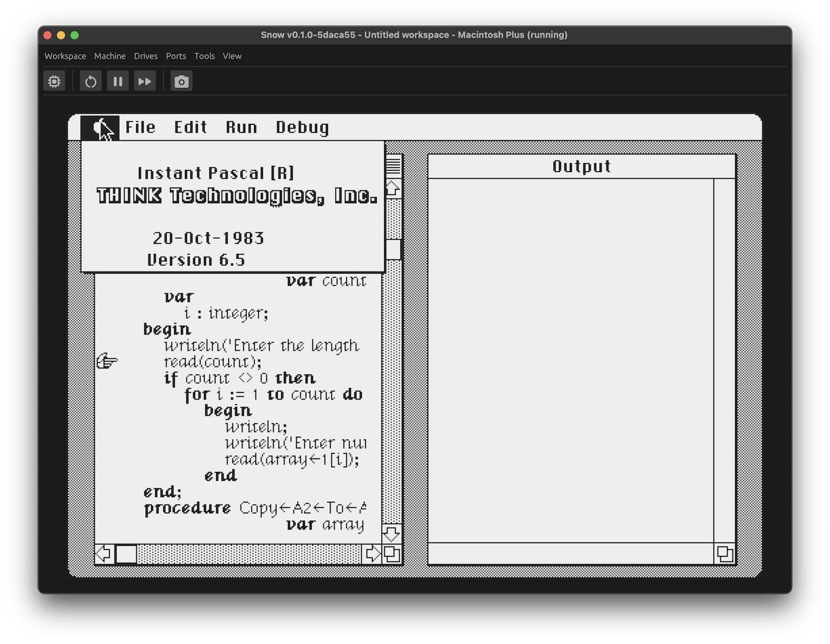Minimize the Snow emulator window
830x644 pixels.
(x=61, y=35)
